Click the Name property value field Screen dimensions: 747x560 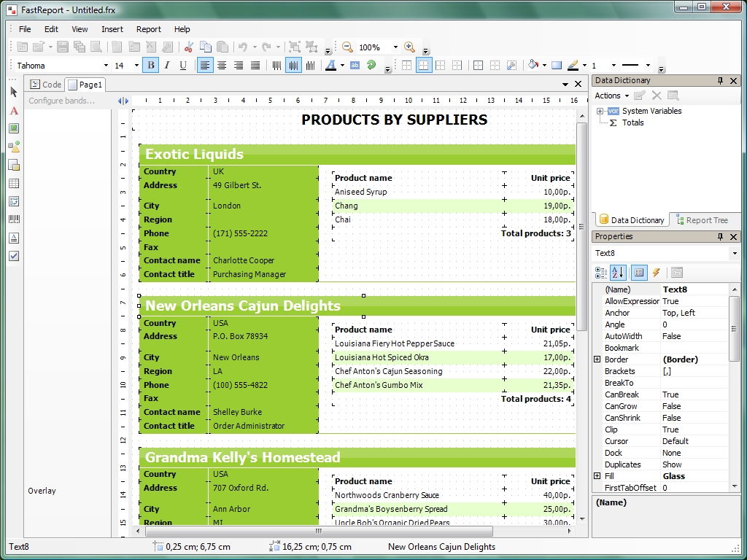point(694,289)
